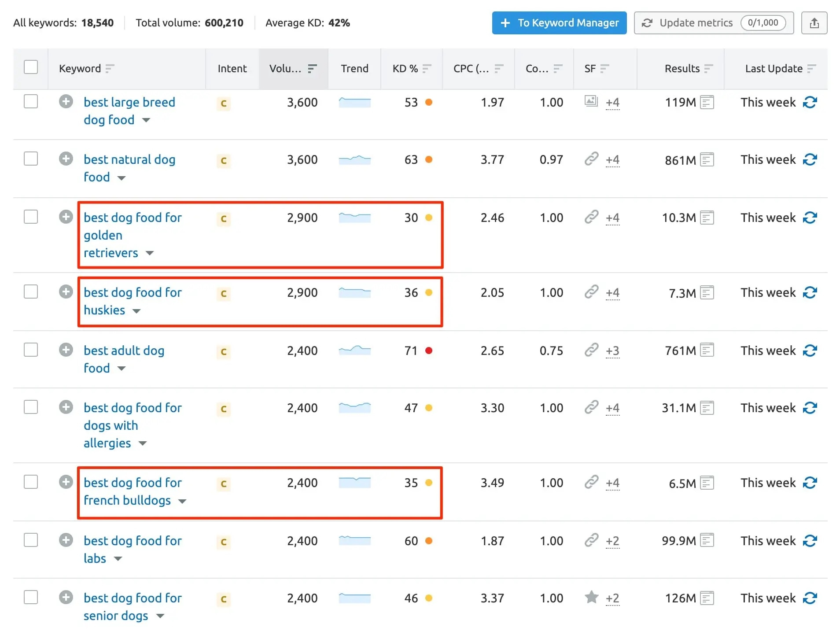Sort table by CPC column
Viewport: 840px width, 635px height.
pos(499,68)
